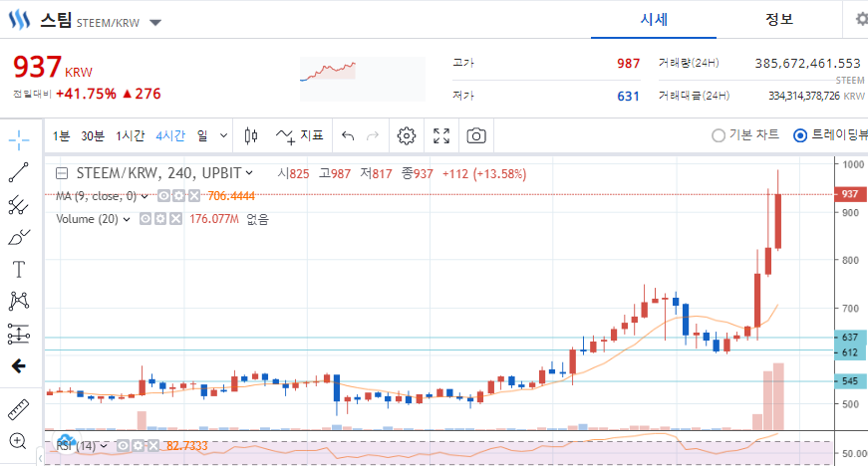Click the 637 horizontal line price label
This screenshot has width=868, height=466.
coord(850,337)
